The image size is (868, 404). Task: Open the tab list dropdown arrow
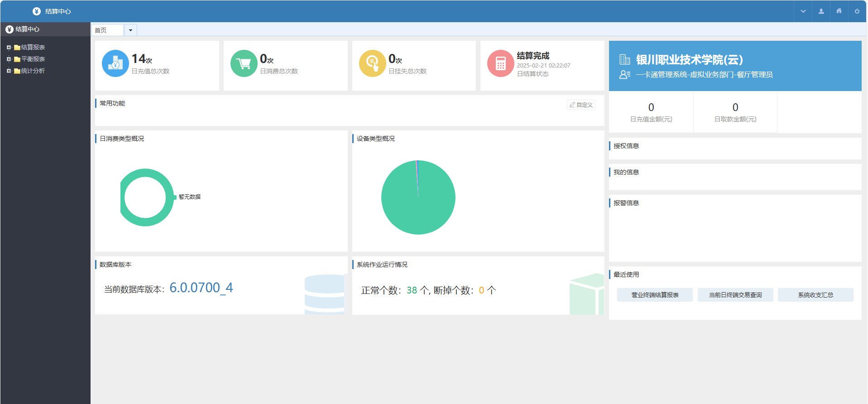(130, 30)
